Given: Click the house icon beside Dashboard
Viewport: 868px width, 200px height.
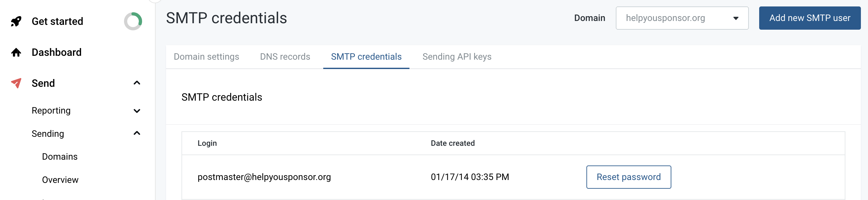Looking at the screenshot, I should 16,53.
